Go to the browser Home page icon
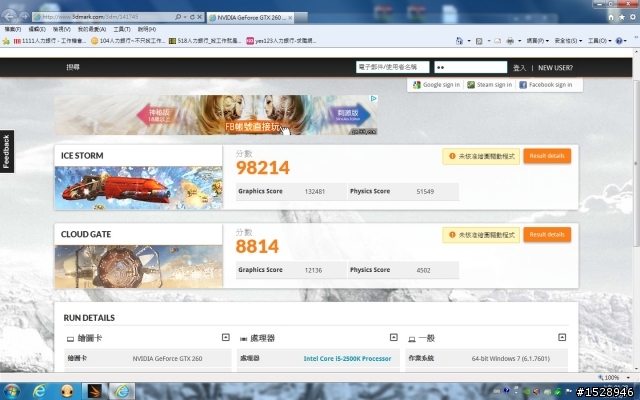 tap(611, 17)
